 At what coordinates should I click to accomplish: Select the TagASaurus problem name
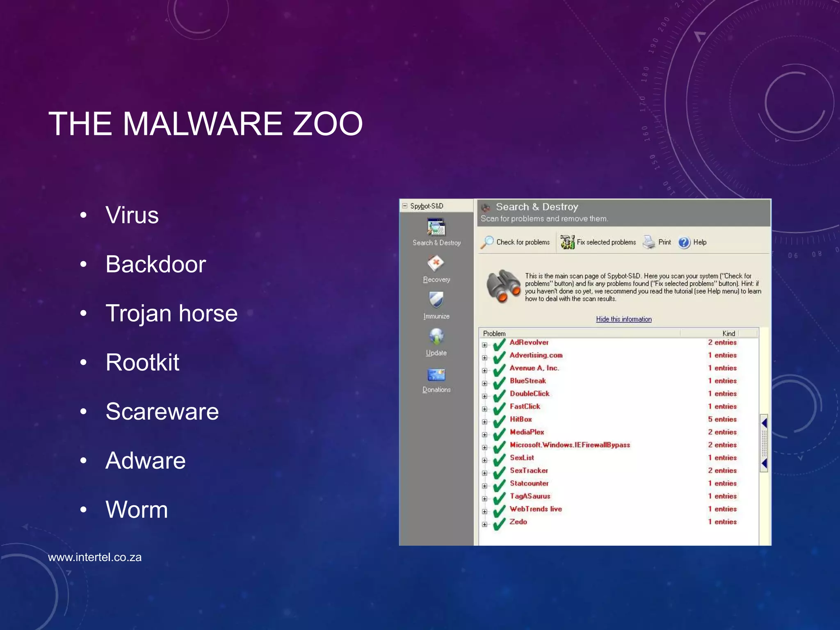(x=530, y=496)
